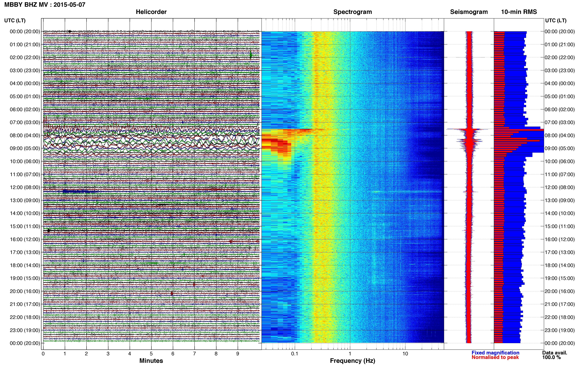The image size is (588, 368).
Task: Click the right-side 20:00 (16:00) time label
Action: [560, 291]
